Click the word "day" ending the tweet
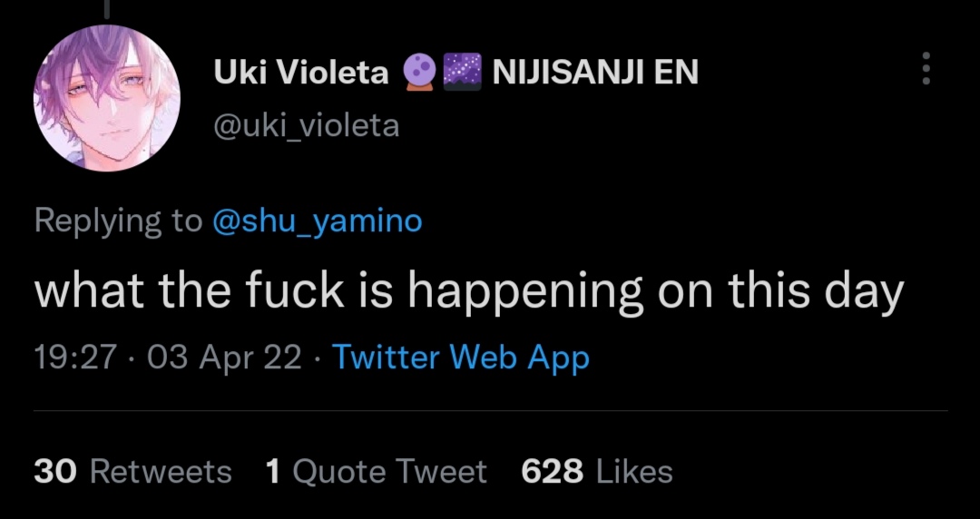This screenshot has height=519, width=980. tap(862, 292)
